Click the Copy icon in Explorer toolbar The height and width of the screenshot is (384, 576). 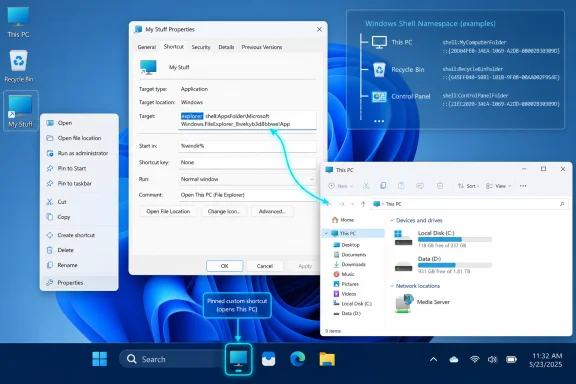tap(383, 186)
